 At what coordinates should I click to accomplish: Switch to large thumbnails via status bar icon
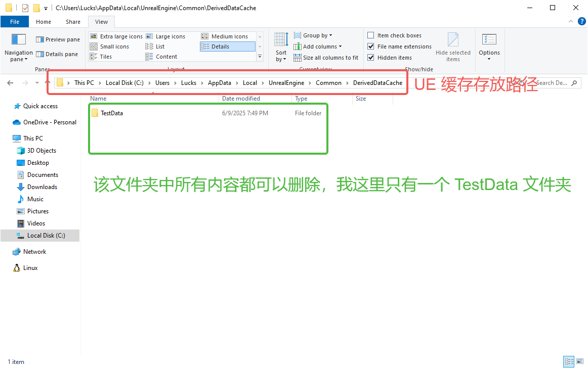tap(580, 361)
